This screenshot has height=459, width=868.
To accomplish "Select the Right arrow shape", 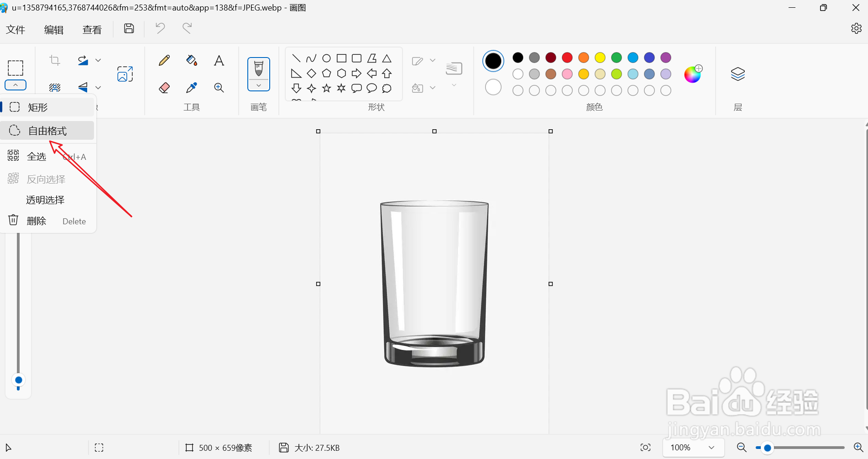I will tap(356, 73).
